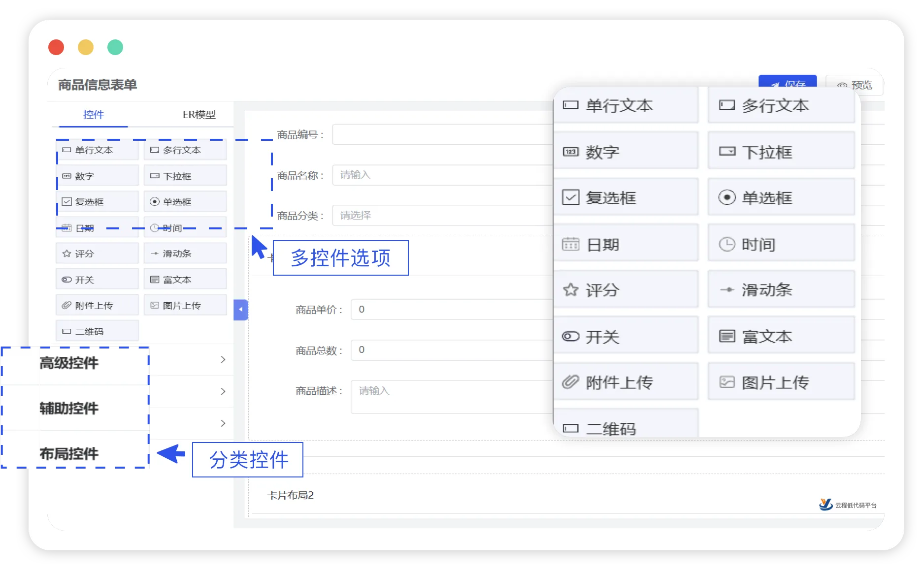Image resolution: width=924 pixels, height=570 pixels.
Task: Select the 卡片布局2 card title
Action: pyautogui.click(x=290, y=495)
